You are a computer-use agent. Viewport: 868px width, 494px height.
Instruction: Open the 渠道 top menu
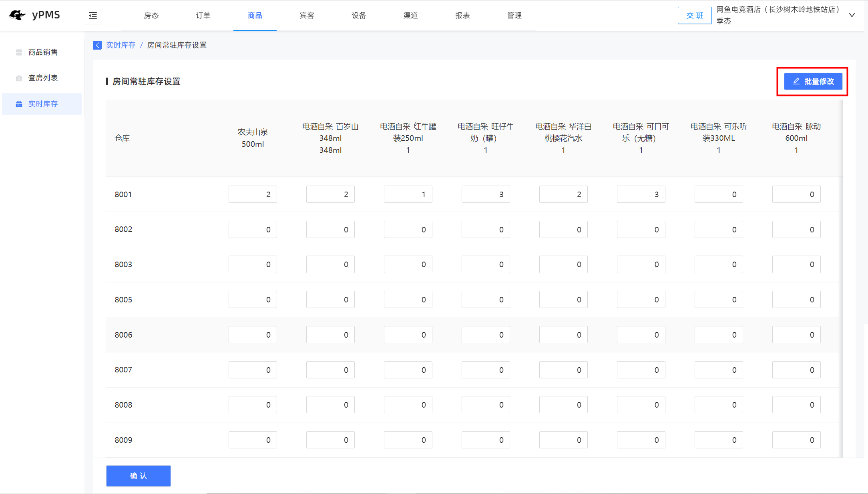coord(411,16)
